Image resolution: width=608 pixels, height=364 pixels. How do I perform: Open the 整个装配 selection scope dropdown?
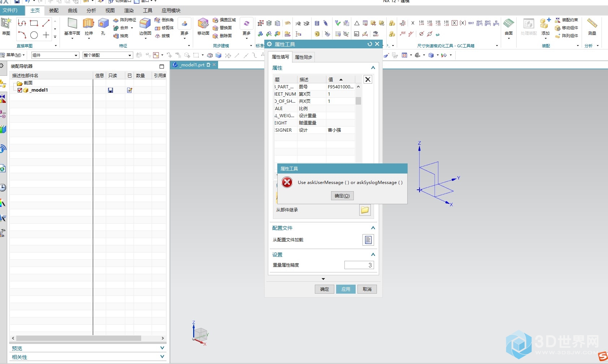coord(108,55)
